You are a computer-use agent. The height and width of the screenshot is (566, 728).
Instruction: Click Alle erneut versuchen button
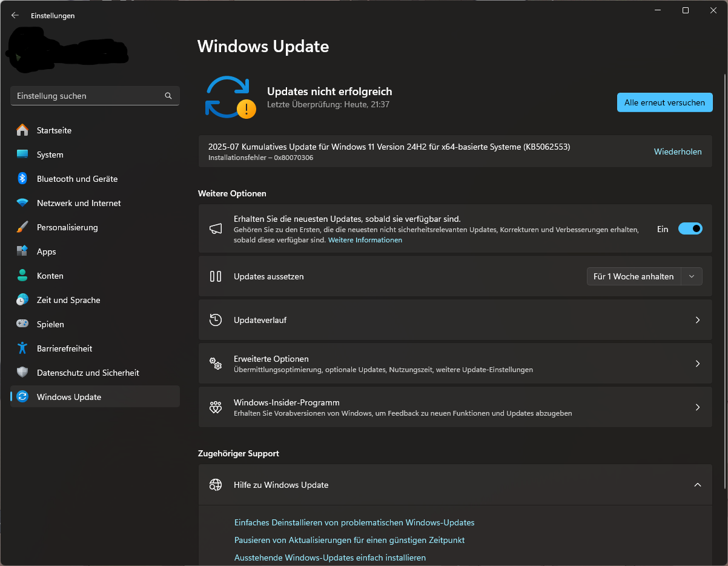pyautogui.click(x=664, y=102)
